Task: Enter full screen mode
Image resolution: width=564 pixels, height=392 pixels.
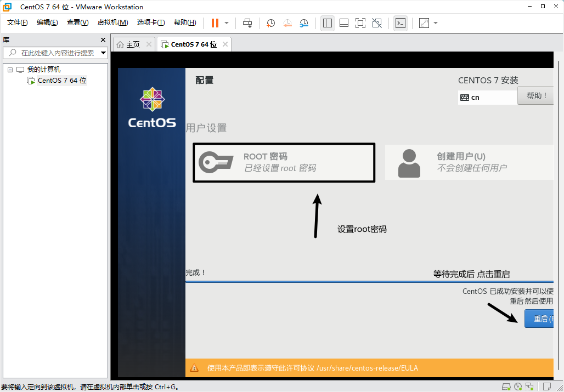Action: (360, 23)
